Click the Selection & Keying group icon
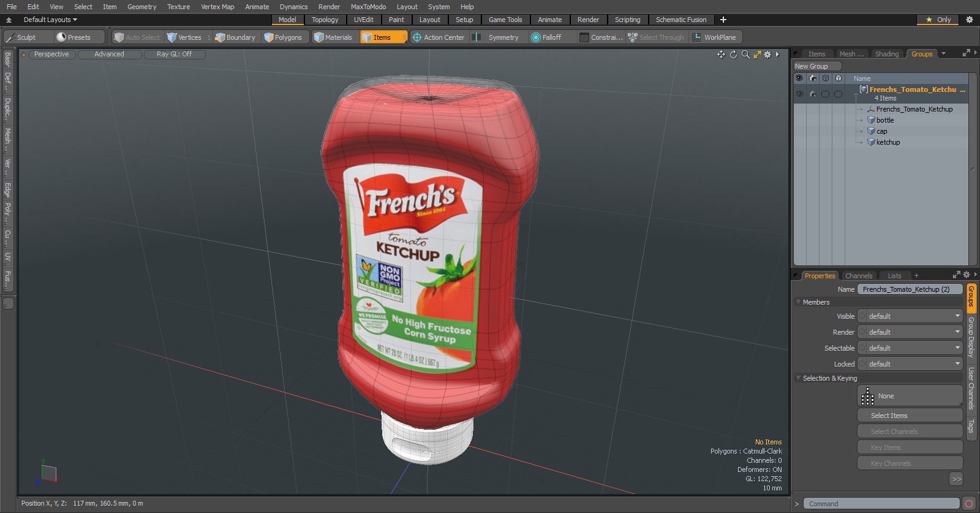 click(x=867, y=396)
